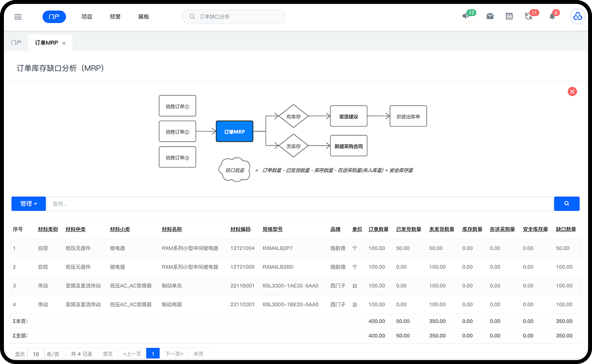Click the blue magnifier search button
The image size is (592, 364).
(x=567, y=204)
